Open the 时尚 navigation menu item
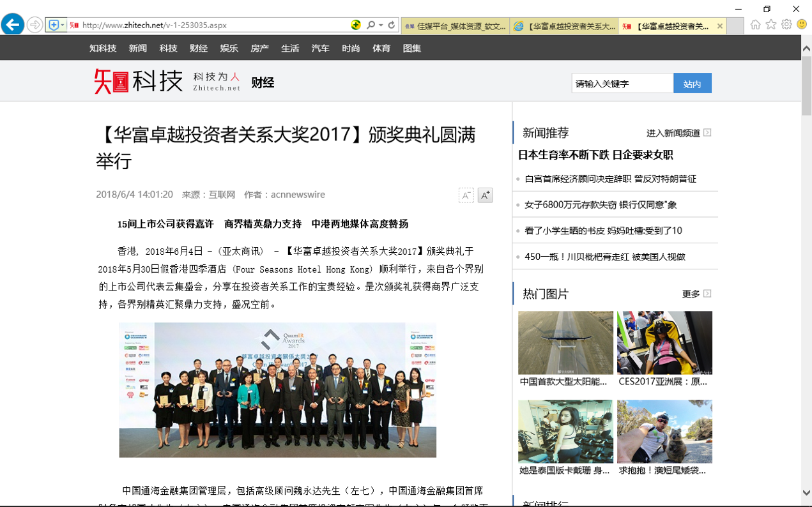812x507 pixels. (x=351, y=48)
